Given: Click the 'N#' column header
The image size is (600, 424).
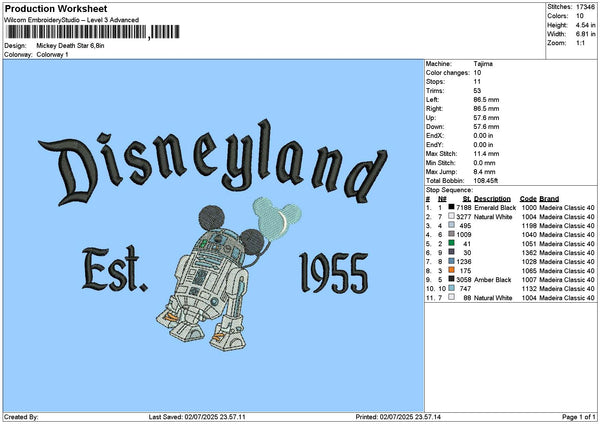Looking at the screenshot, I should [442, 199].
